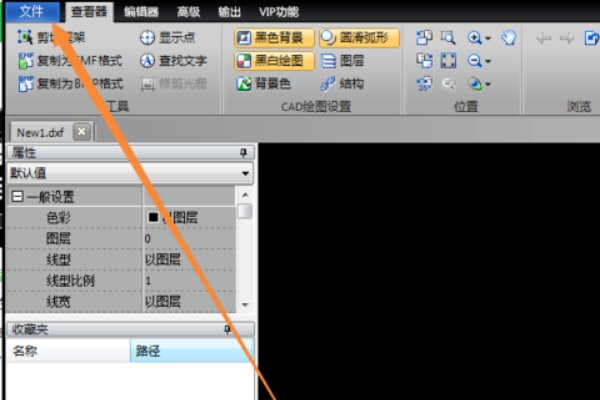Viewport: 600px width, 400px height.
Task: Click the grayed back arrow in 浏览 group
Action: pyautogui.click(x=543, y=38)
